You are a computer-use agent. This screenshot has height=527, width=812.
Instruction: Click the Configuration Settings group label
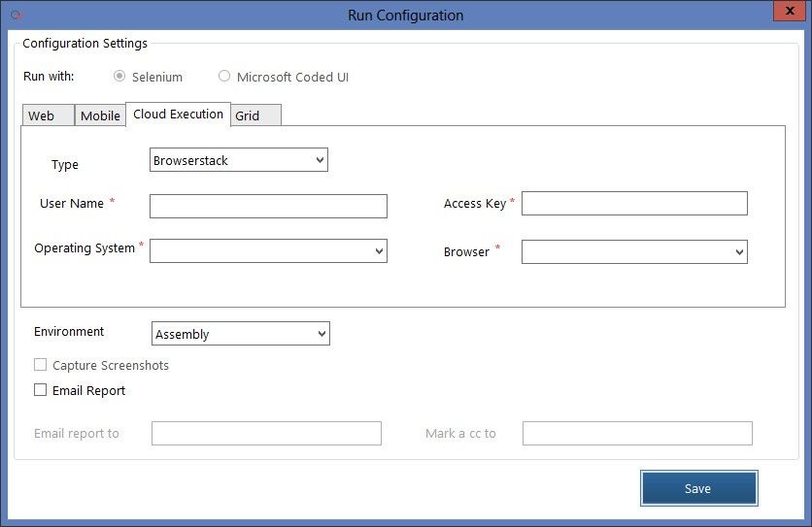click(x=85, y=43)
